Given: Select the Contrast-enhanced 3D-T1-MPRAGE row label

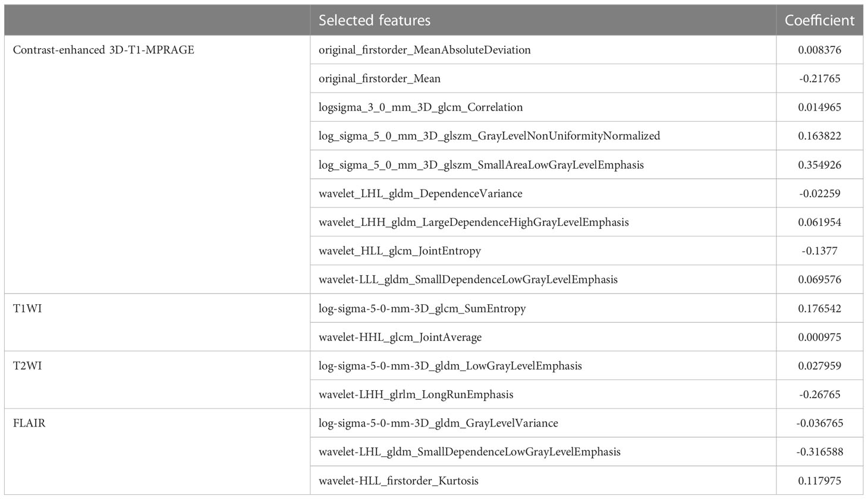Looking at the screenshot, I should point(103,50).
